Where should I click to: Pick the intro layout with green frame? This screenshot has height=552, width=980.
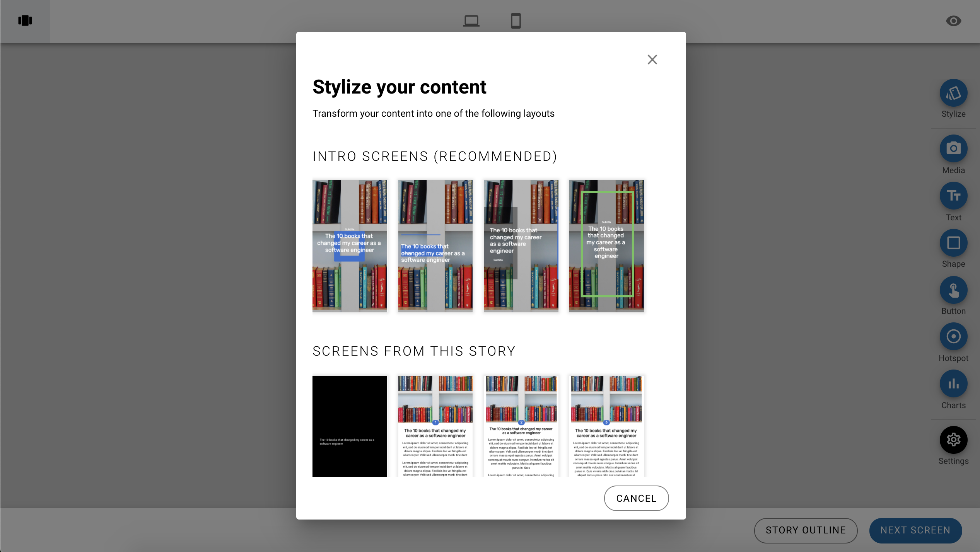click(x=606, y=246)
